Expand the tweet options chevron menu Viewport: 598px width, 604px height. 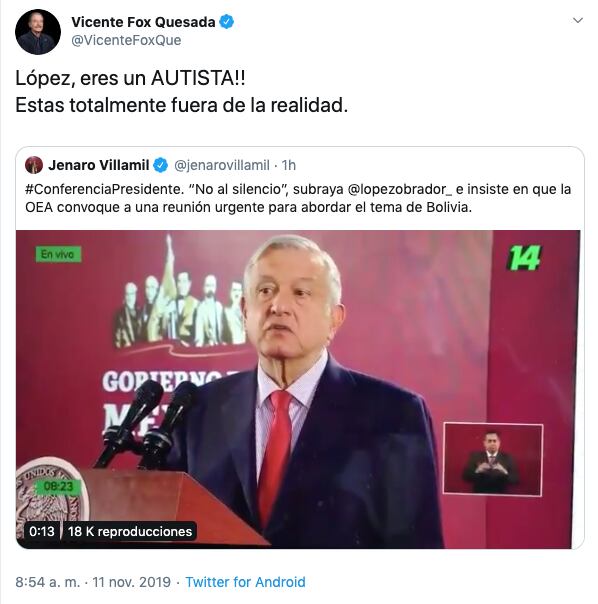[578, 20]
